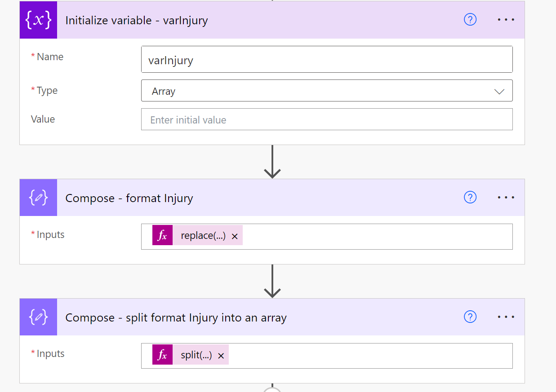Show help for split format Injury action
This screenshot has width=556, height=392.
(470, 317)
